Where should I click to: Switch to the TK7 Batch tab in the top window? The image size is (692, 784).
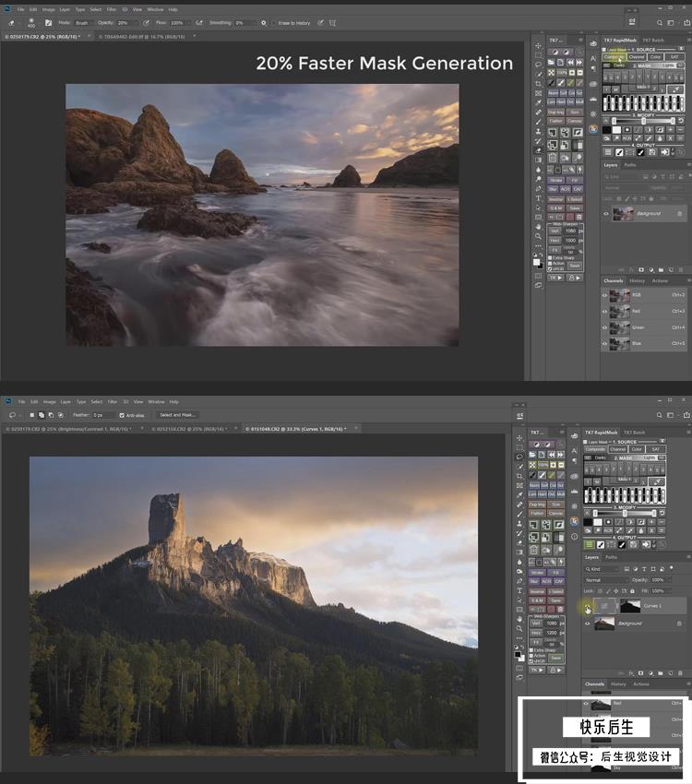coord(653,40)
